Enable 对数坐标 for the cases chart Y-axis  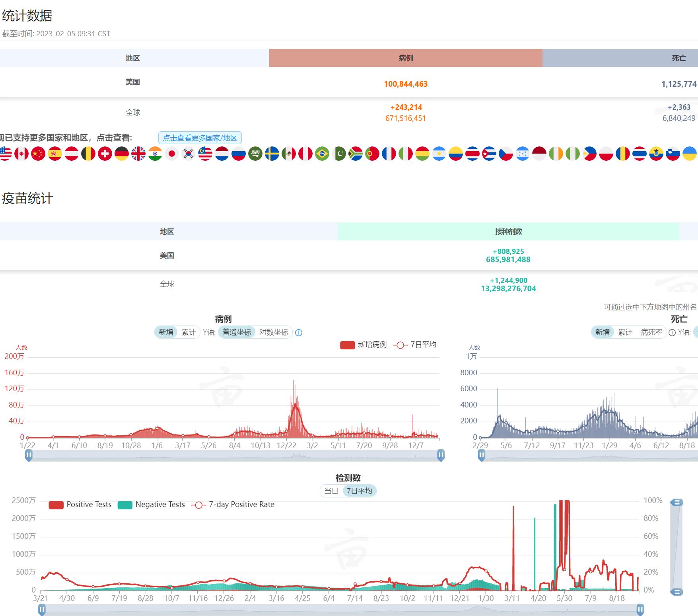(274, 332)
